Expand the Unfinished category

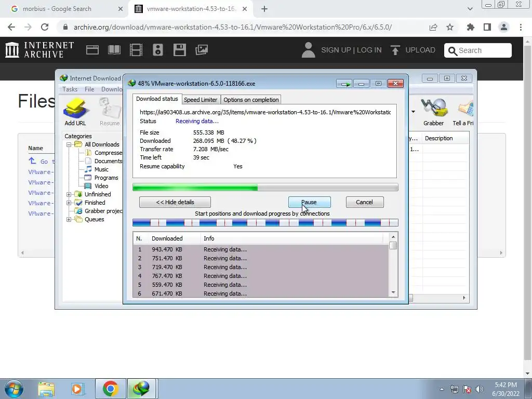[x=69, y=194]
